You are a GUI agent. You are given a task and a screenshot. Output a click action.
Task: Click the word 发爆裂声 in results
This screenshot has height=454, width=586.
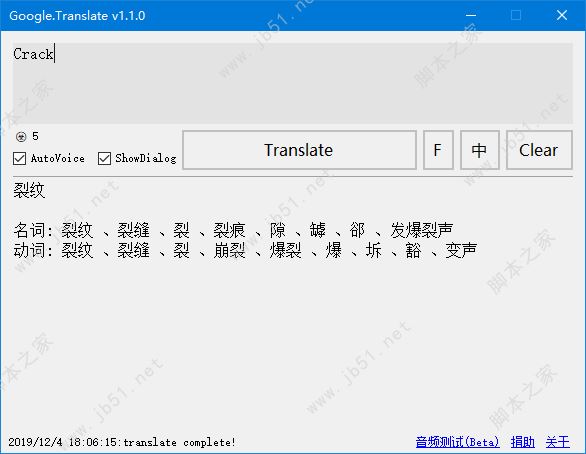(422, 230)
